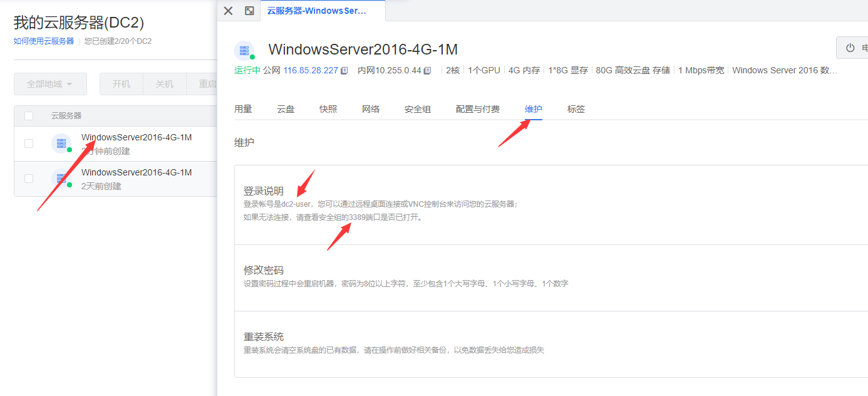Check the checkbox of server created 2天前
This screenshot has width=868, height=396.
coord(29,179)
